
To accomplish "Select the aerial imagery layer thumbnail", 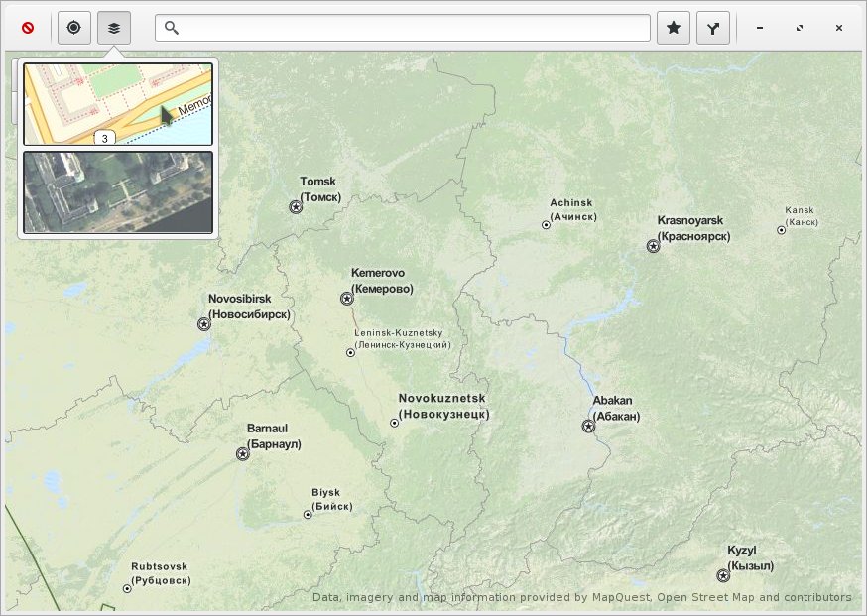I will pos(118,191).
